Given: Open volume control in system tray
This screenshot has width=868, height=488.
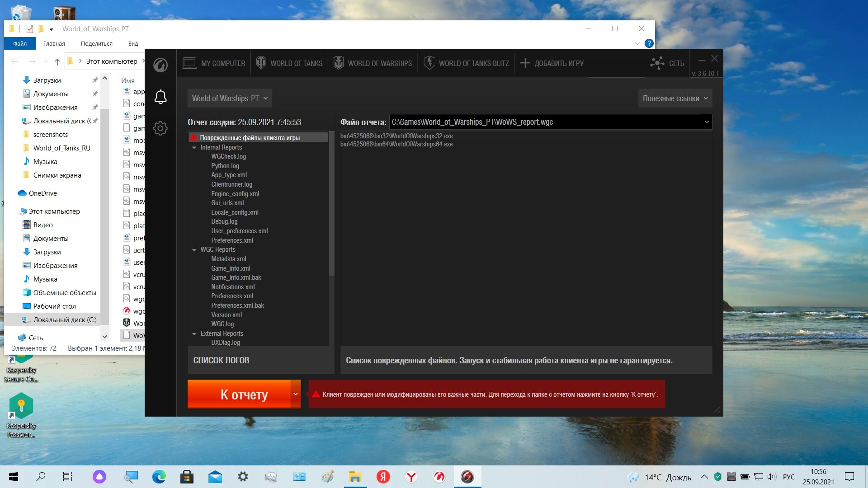Looking at the screenshot, I should coord(772,477).
